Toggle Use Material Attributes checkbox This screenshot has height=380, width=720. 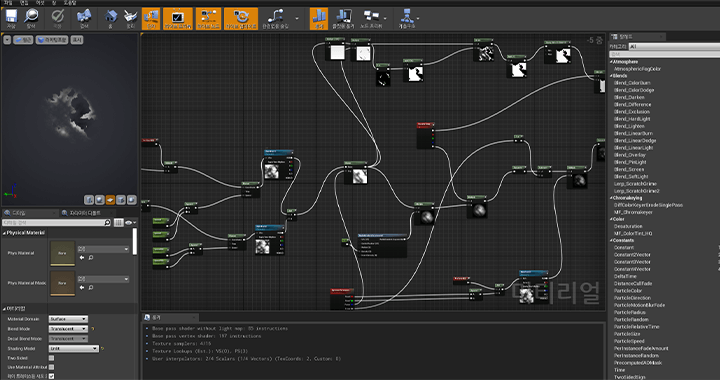pyautogui.click(x=51, y=367)
